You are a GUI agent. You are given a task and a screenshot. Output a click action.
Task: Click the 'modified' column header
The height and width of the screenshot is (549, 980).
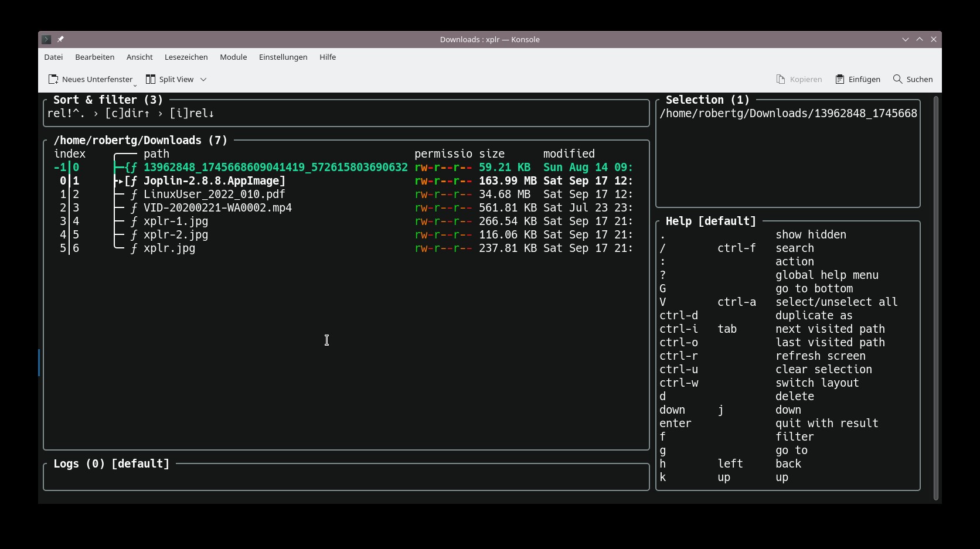[x=569, y=154]
